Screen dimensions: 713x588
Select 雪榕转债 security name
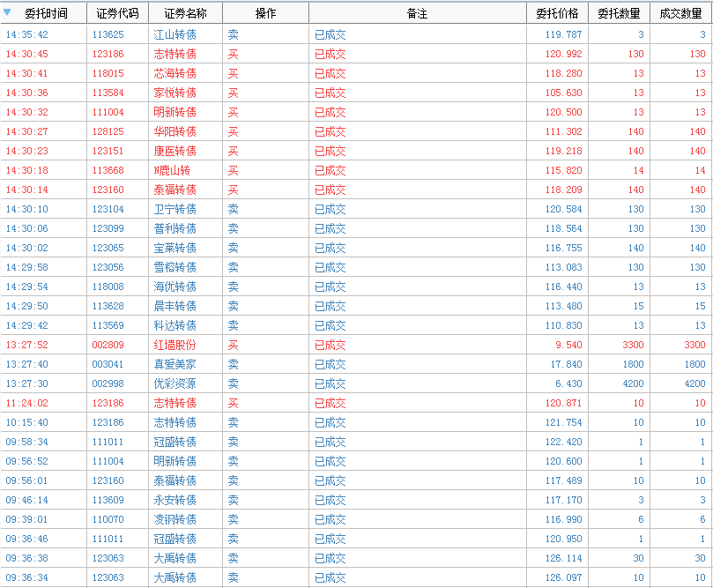point(175,267)
